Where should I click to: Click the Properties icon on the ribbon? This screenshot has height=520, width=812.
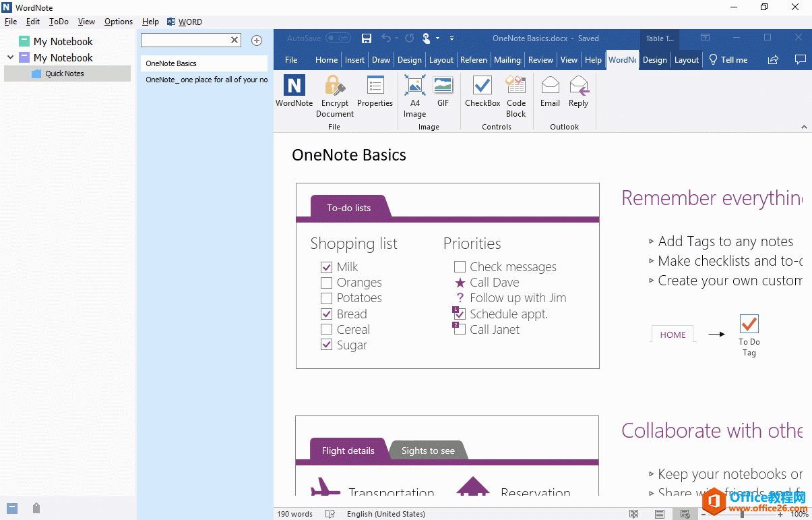pyautogui.click(x=375, y=91)
